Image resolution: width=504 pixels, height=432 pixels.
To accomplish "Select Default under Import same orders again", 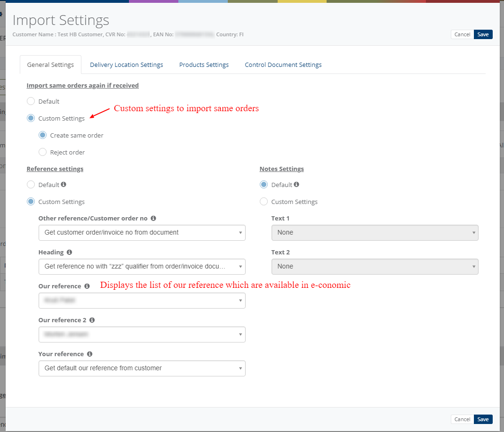I will 31,101.
